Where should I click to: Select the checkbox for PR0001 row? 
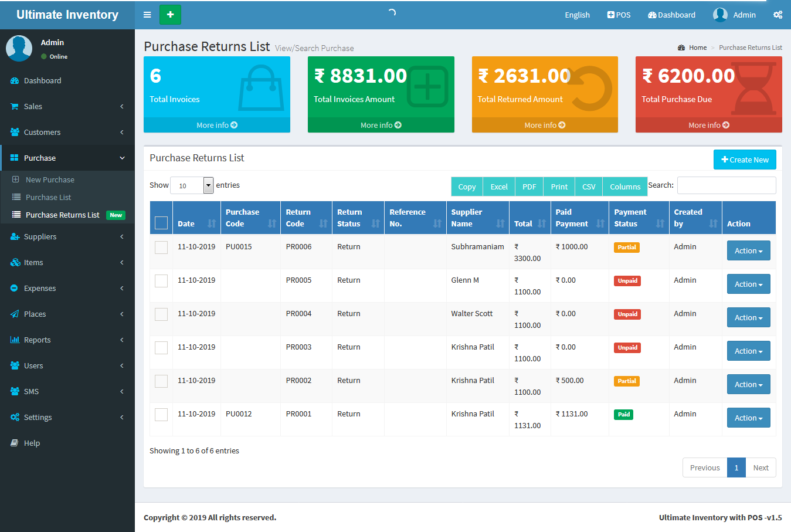tap(161, 415)
